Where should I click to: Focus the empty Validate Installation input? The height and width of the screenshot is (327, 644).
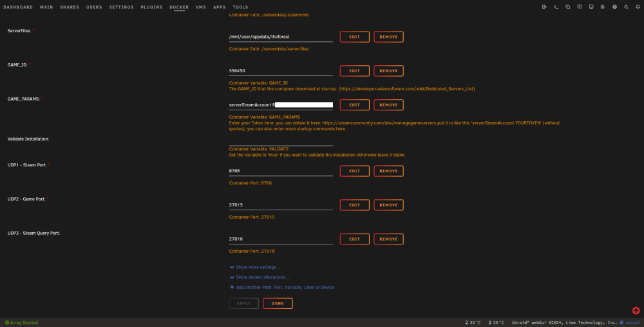(281, 141)
